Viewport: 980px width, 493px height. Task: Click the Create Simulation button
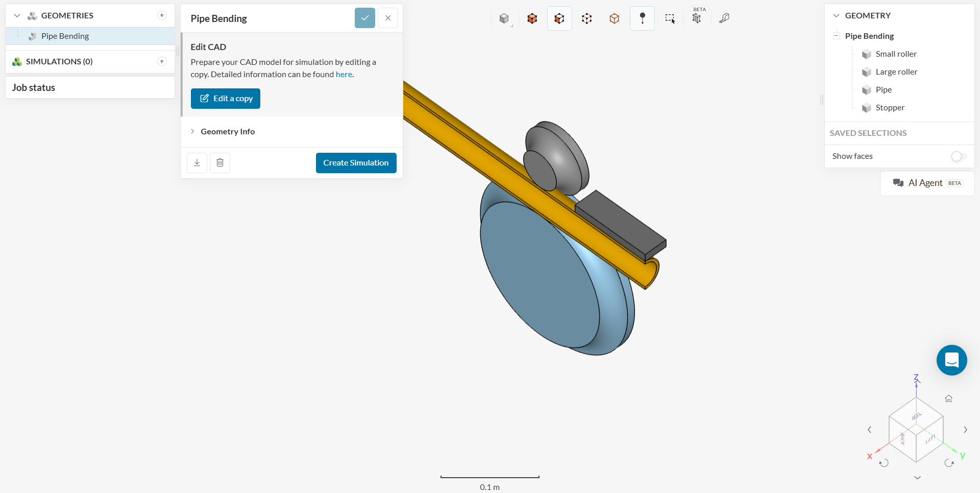(x=356, y=163)
